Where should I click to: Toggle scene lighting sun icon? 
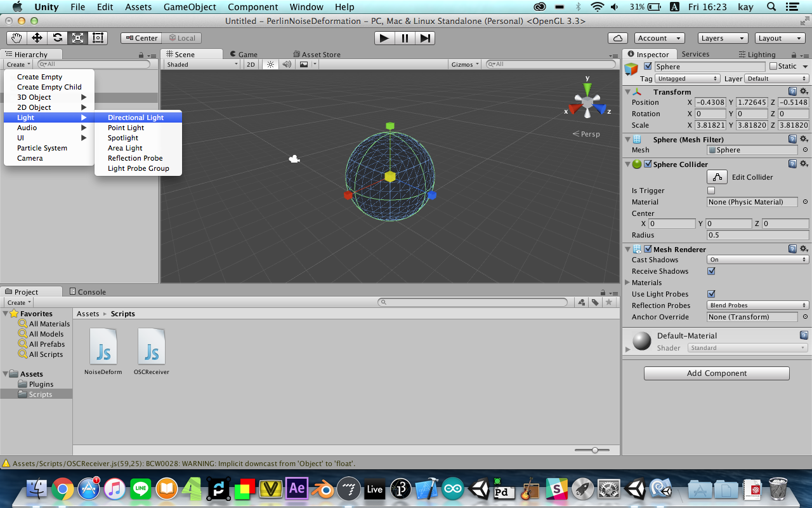click(x=270, y=64)
